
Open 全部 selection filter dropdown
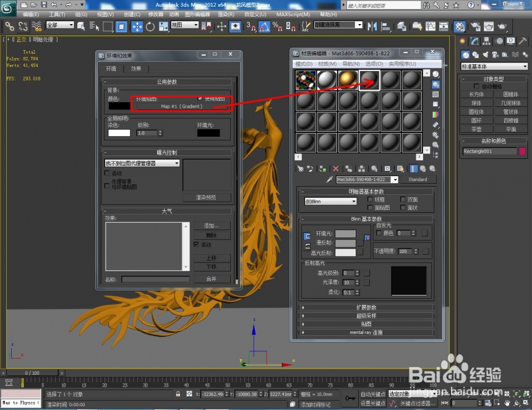(60, 25)
